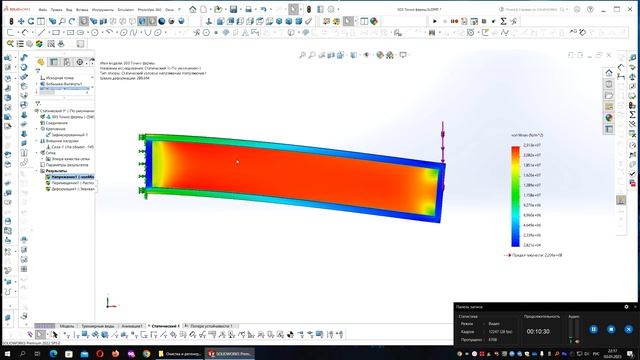Undo the last action with the Undo arrow
This screenshot has width=640, height=360.
(264, 9)
